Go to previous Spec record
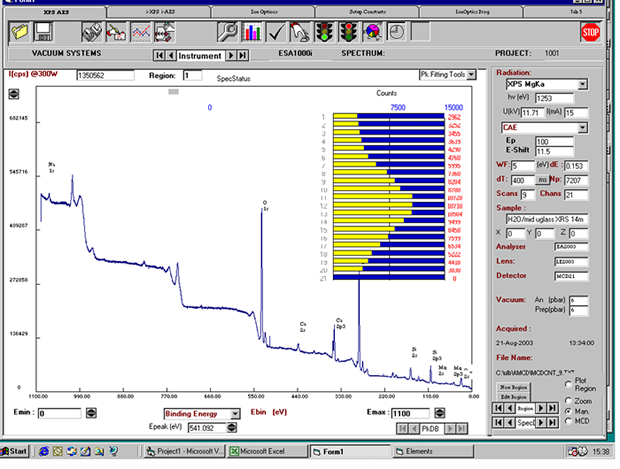Screen dimensions: 620x469 510,422
